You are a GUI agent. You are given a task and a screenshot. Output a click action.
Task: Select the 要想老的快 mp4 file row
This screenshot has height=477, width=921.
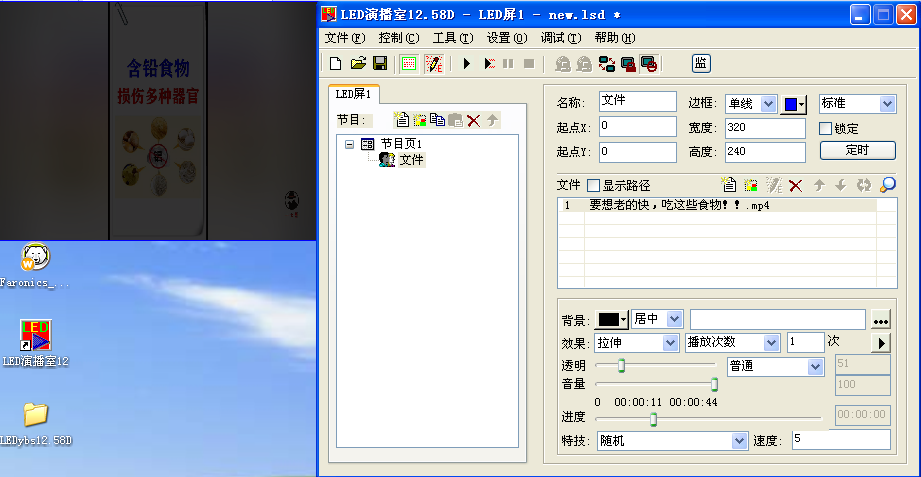point(717,206)
